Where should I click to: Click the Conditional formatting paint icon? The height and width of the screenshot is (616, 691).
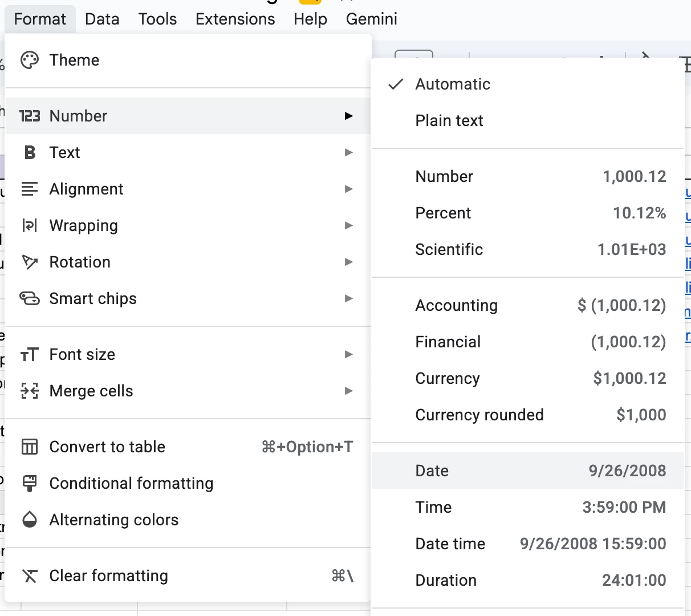pos(30,483)
